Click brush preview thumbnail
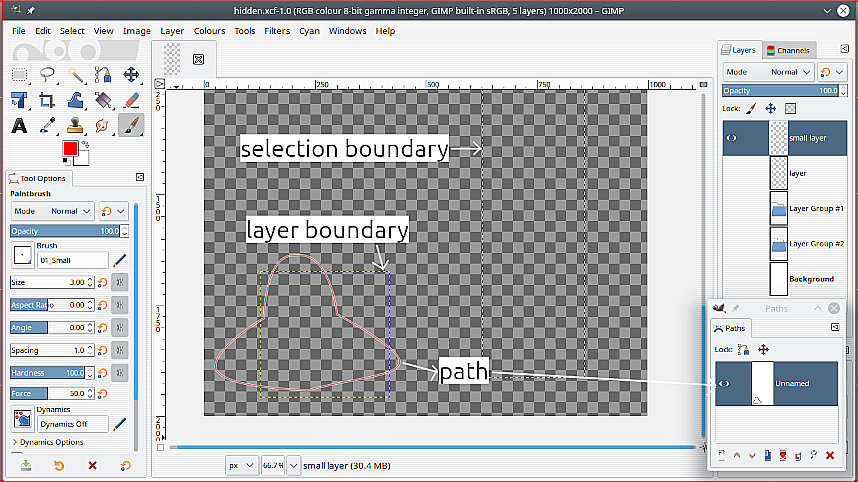Image resolution: width=858 pixels, height=482 pixels. pyautogui.click(x=22, y=255)
